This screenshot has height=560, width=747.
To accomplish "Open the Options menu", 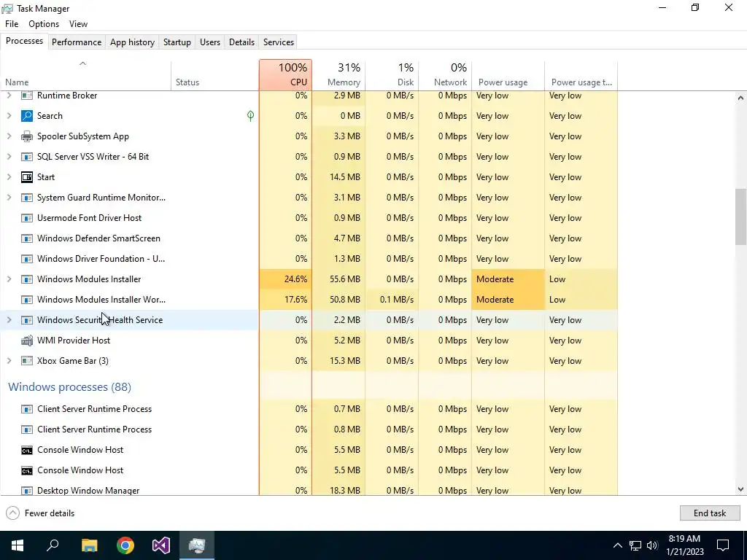I will click(x=44, y=24).
